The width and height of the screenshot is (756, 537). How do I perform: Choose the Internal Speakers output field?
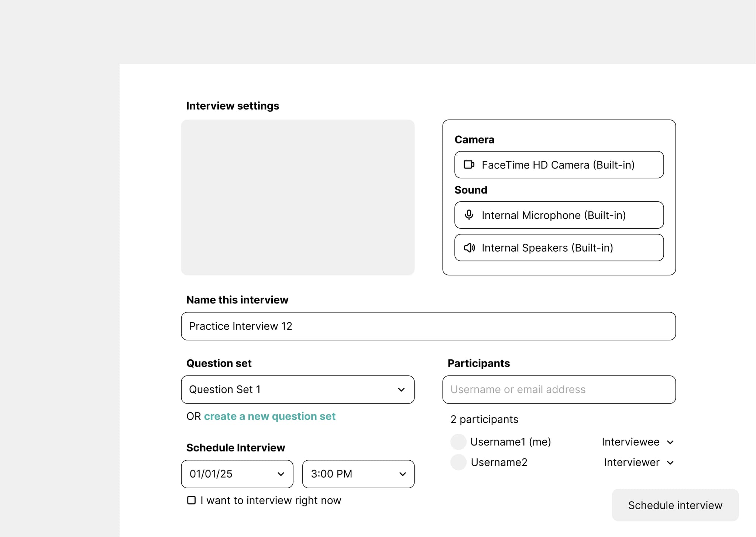tap(559, 247)
